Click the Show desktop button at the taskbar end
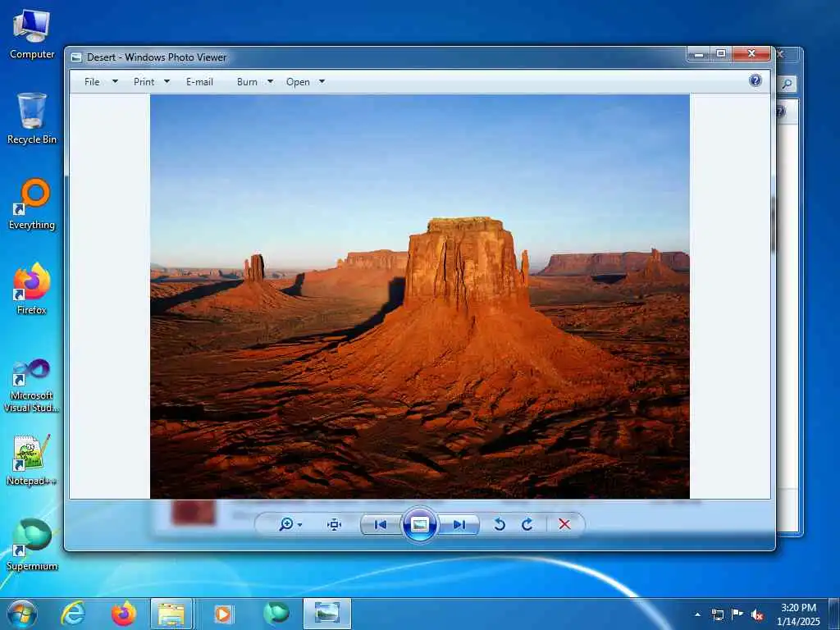The height and width of the screenshot is (630, 840). [x=834, y=614]
